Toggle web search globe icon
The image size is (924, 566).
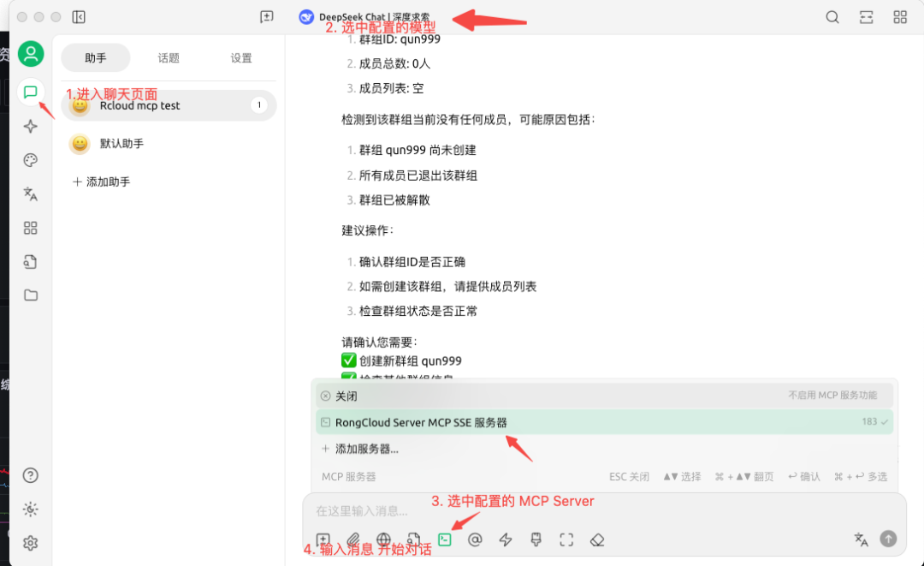(383, 539)
